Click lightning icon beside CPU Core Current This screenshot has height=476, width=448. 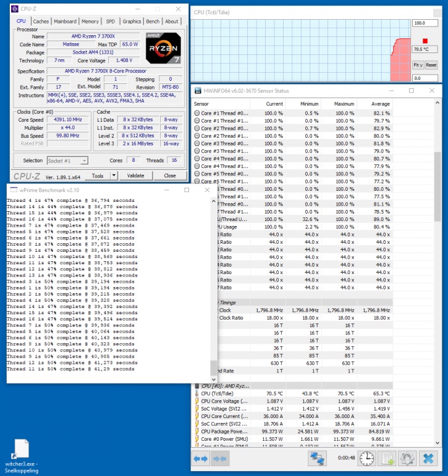click(197, 416)
